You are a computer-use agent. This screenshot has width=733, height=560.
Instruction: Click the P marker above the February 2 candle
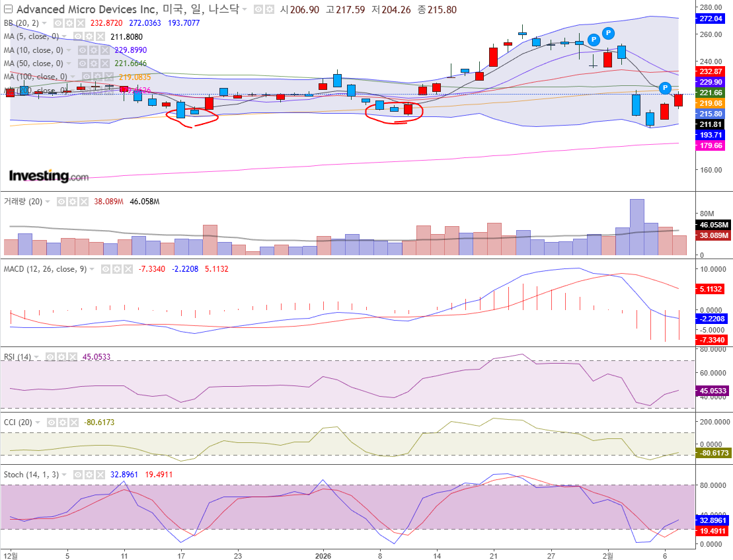[x=608, y=33]
